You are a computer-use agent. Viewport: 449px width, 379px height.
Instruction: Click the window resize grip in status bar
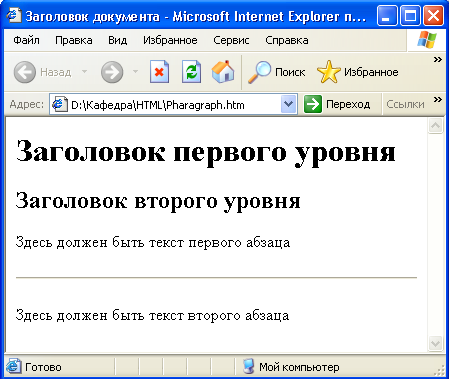[x=440, y=369]
